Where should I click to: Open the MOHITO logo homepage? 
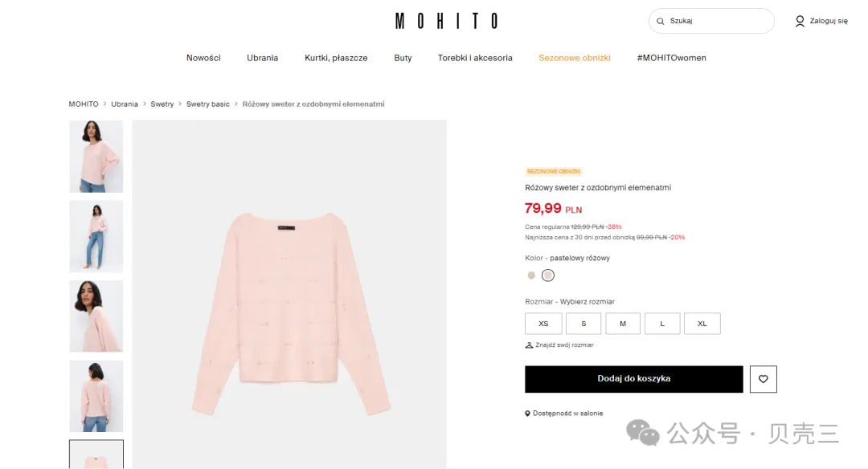point(446,21)
